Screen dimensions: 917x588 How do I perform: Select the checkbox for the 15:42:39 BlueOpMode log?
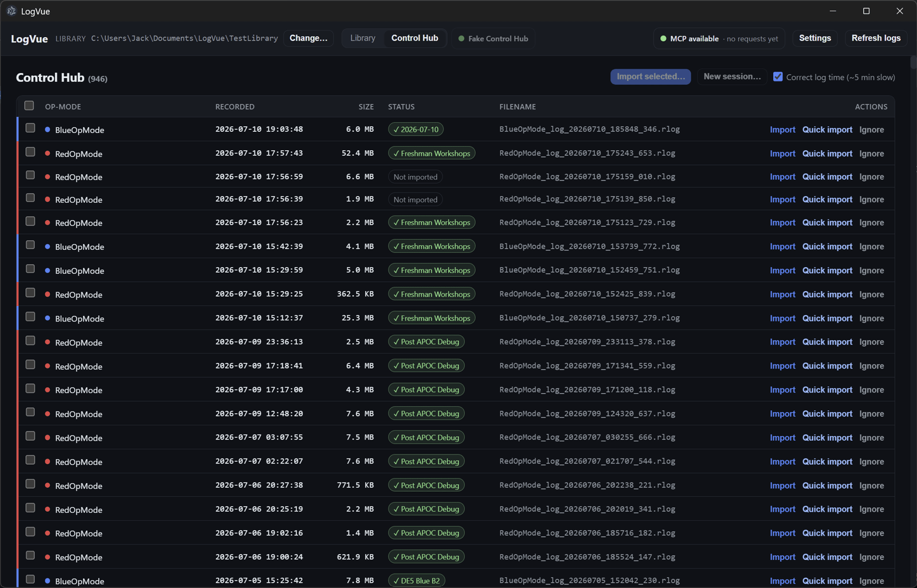coord(30,245)
